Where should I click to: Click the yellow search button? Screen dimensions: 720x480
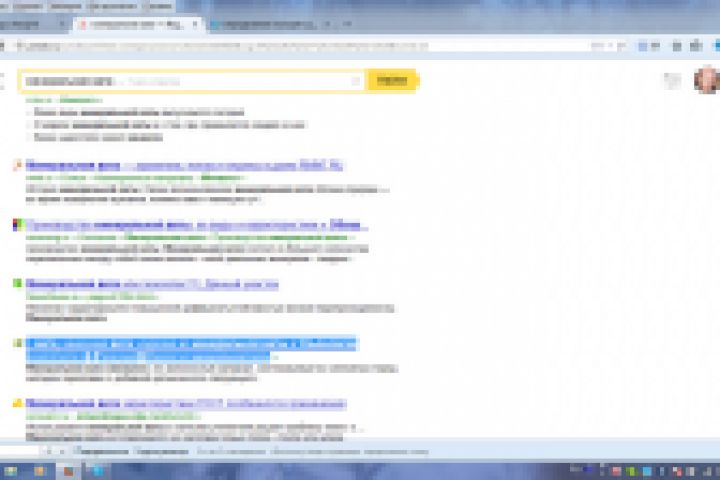point(392,81)
